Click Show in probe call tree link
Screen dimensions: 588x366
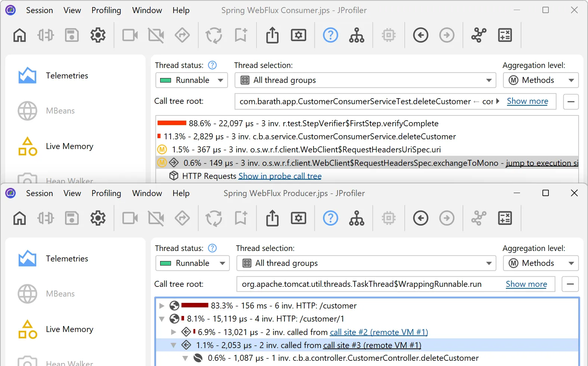[280, 176]
